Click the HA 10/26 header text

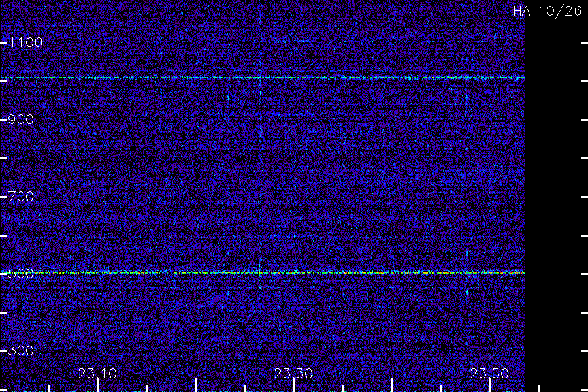547,11
